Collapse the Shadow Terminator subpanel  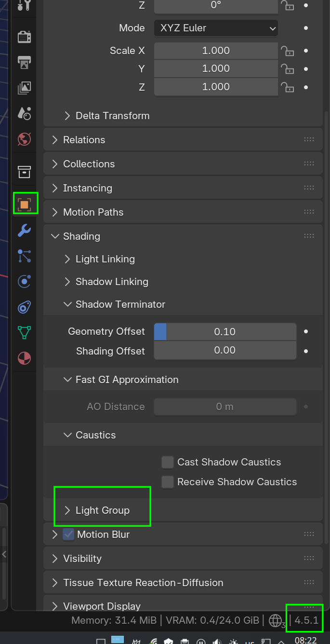[119, 304]
